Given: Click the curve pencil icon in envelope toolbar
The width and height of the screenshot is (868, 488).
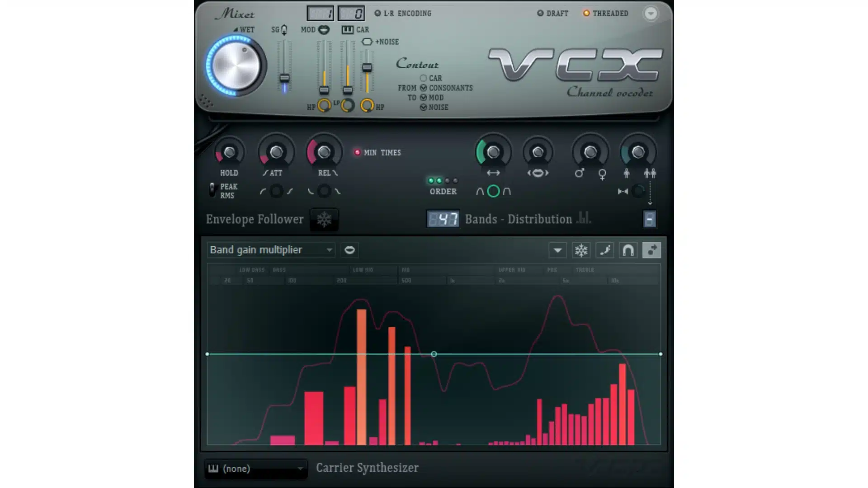Looking at the screenshot, I should point(604,250).
